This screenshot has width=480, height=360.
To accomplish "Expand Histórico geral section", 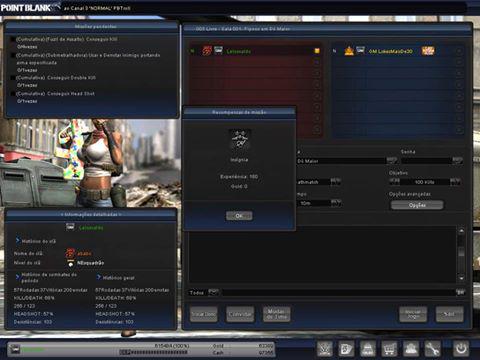I will [99, 277].
